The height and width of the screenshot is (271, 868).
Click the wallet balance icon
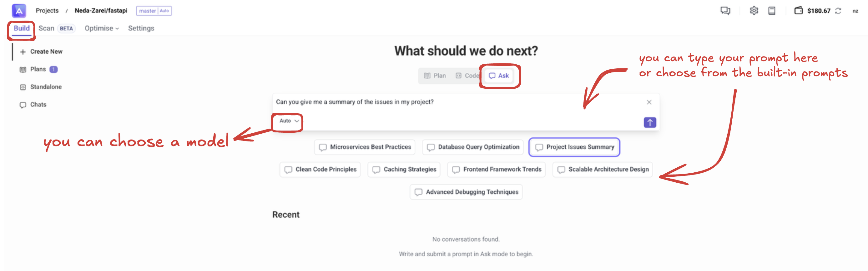click(x=798, y=11)
